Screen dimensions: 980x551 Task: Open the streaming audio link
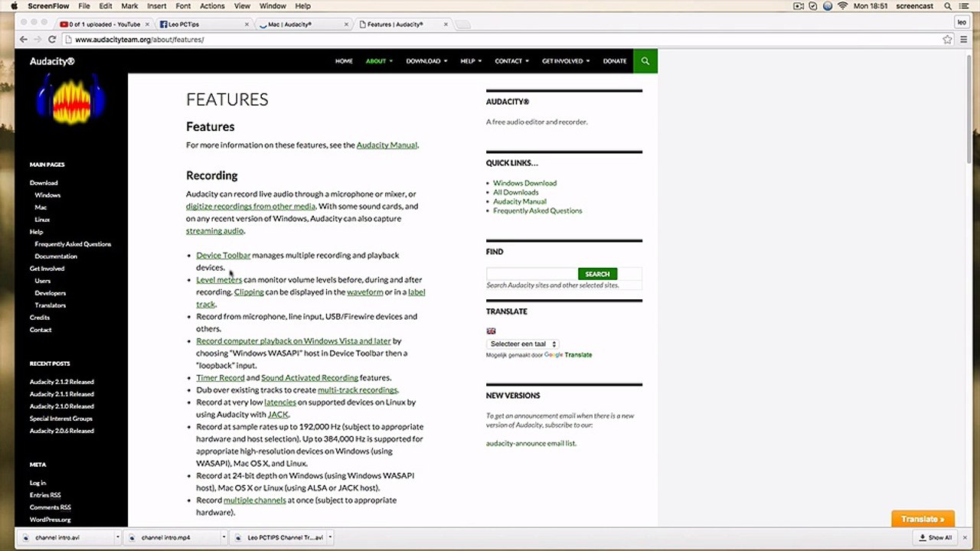pyautogui.click(x=214, y=230)
